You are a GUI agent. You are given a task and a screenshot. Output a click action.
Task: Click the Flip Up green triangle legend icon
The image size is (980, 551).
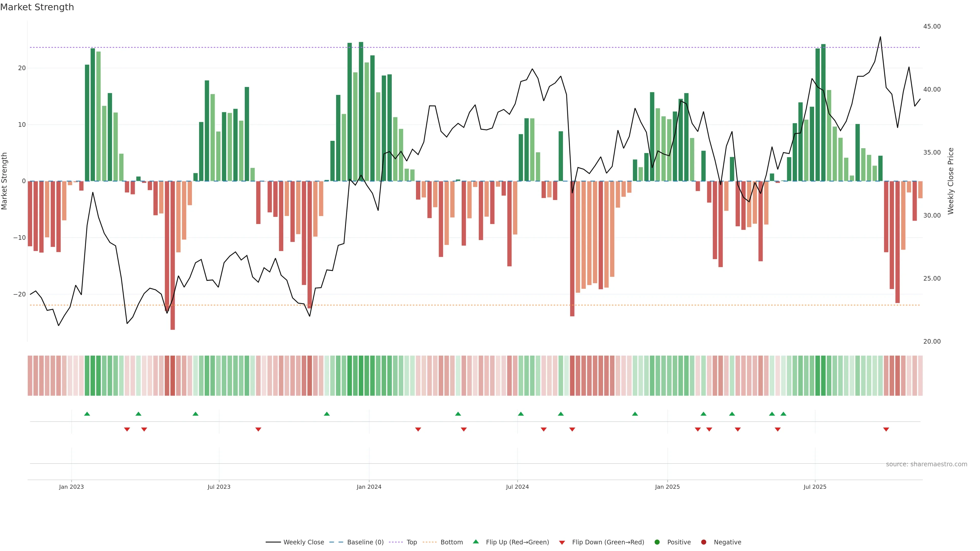(x=475, y=542)
